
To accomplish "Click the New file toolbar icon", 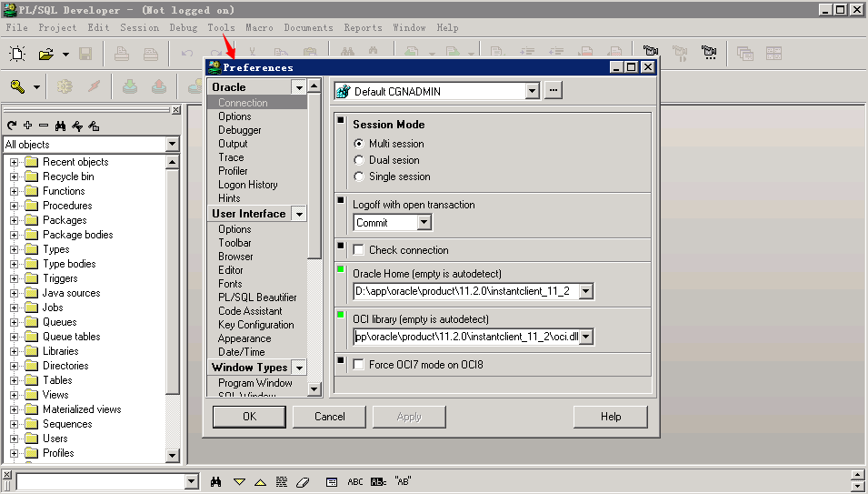I will coord(17,54).
